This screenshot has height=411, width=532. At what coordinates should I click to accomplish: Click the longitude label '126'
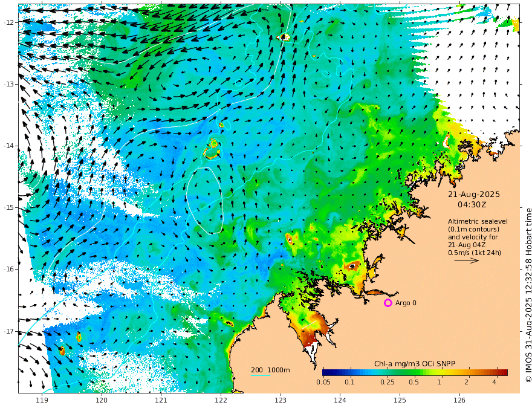[459, 400]
